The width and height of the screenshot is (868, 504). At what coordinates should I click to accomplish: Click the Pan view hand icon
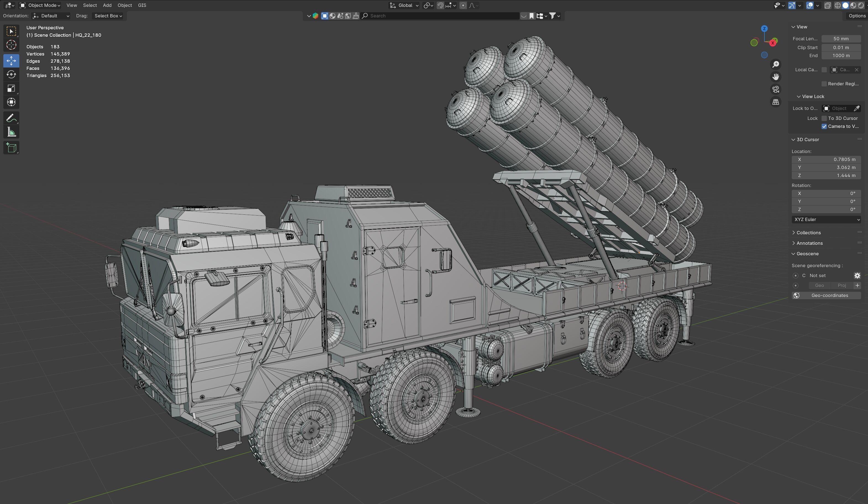(775, 77)
